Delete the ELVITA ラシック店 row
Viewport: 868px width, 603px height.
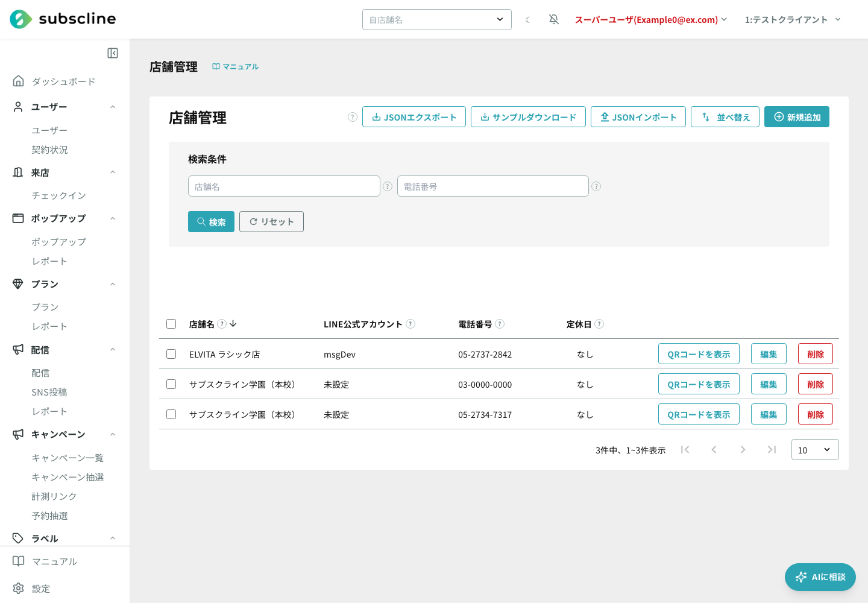[816, 354]
